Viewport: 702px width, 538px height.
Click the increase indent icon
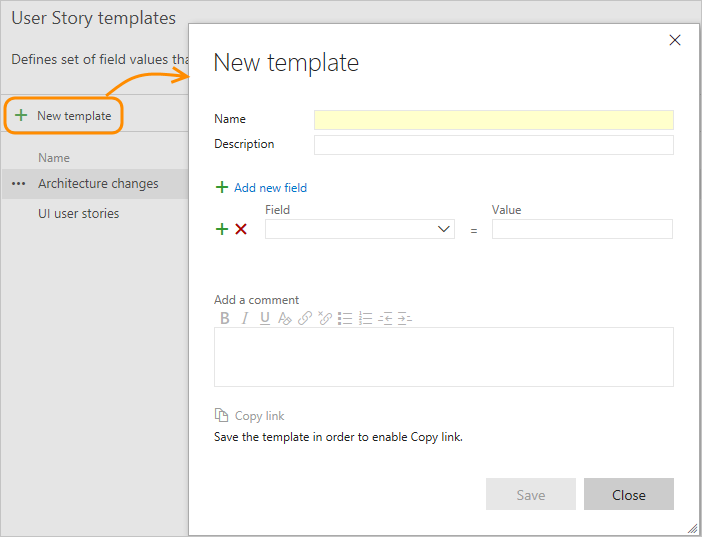[404, 318]
